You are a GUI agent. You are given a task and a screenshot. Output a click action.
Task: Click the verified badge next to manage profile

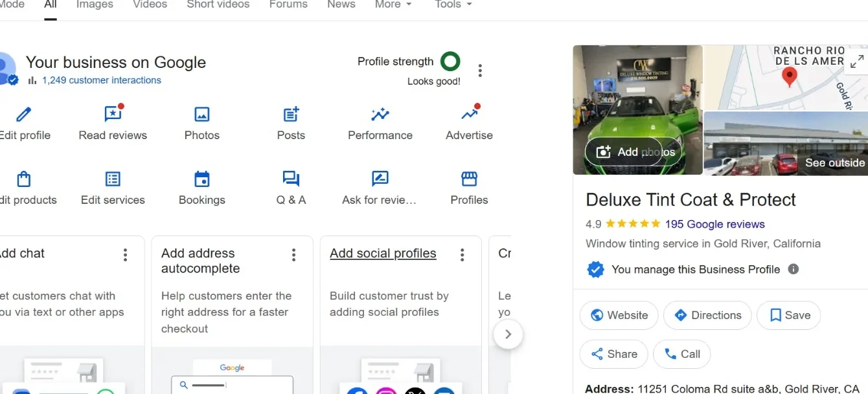[x=595, y=269]
